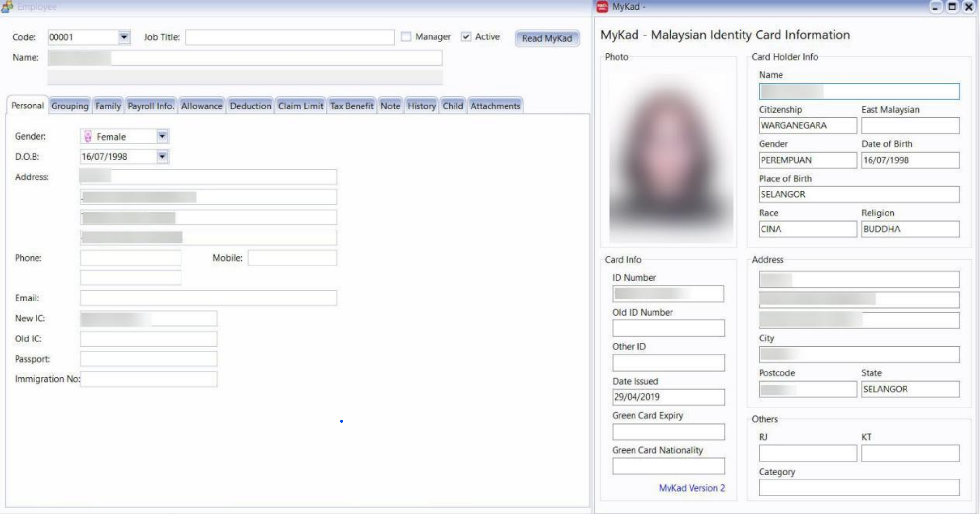Click the blurred MyKad photo

[671, 156]
